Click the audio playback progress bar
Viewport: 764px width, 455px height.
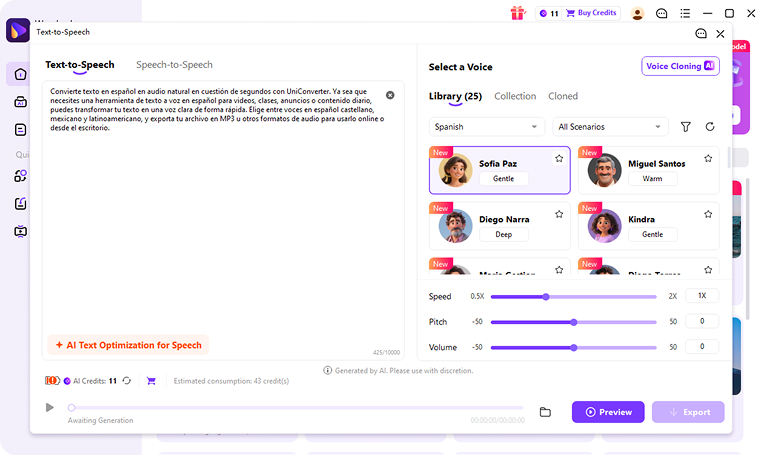[297, 408]
